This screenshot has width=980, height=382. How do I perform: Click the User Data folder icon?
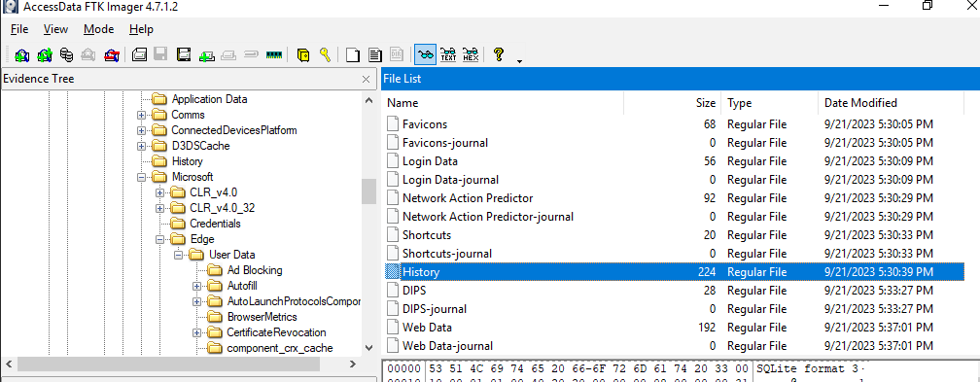tap(196, 255)
